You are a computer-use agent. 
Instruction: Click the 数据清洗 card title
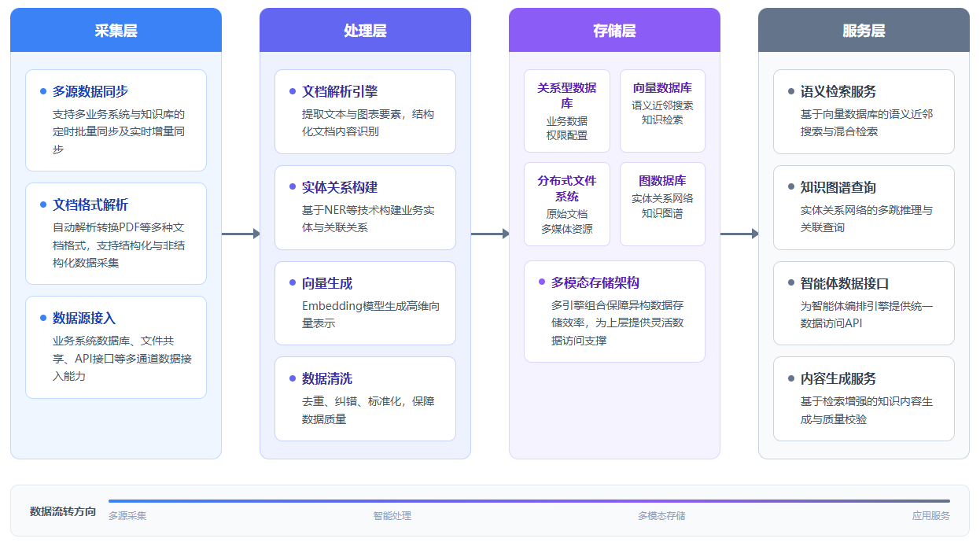[327, 379]
